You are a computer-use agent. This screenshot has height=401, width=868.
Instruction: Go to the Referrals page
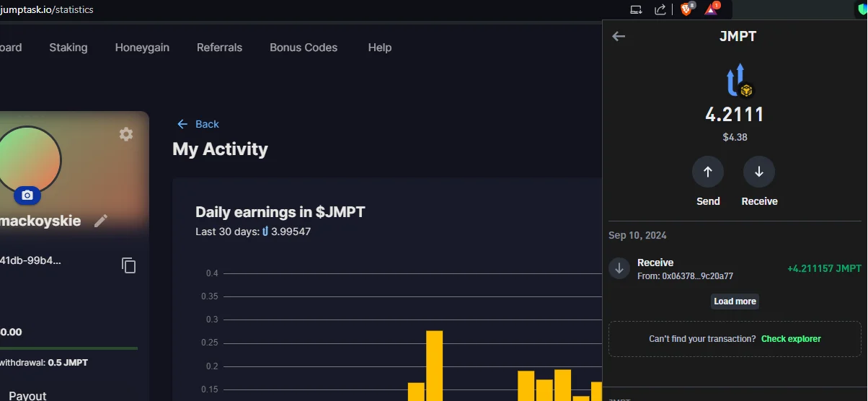[x=219, y=48]
